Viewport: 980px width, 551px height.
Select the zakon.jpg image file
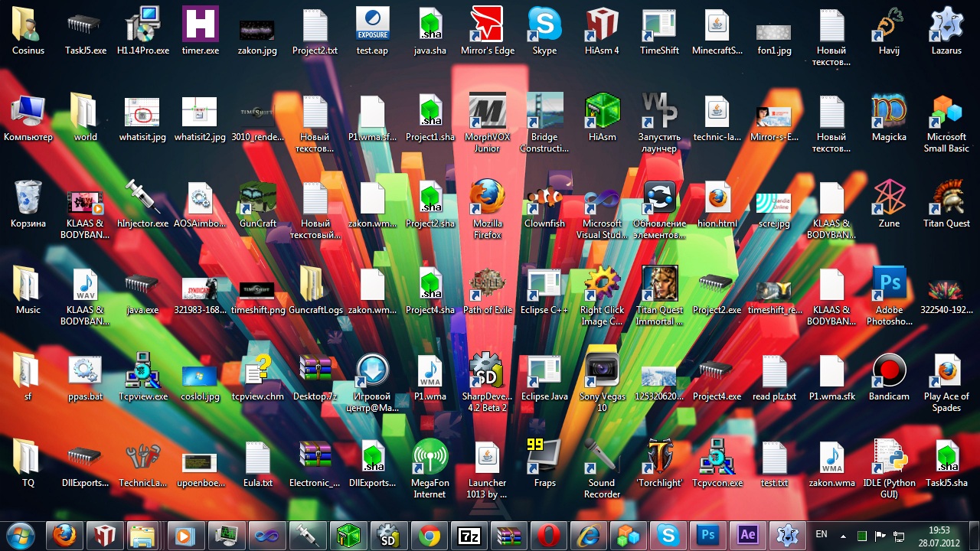(x=257, y=31)
